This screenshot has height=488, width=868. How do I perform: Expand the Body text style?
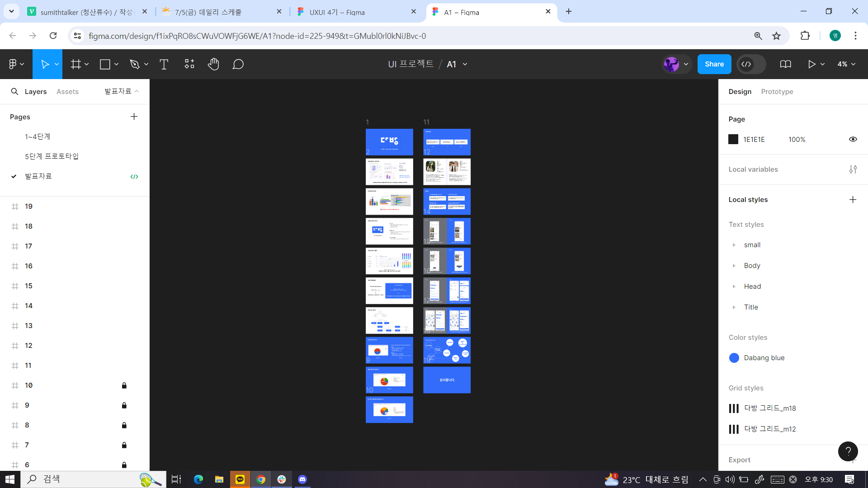click(x=734, y=266)
